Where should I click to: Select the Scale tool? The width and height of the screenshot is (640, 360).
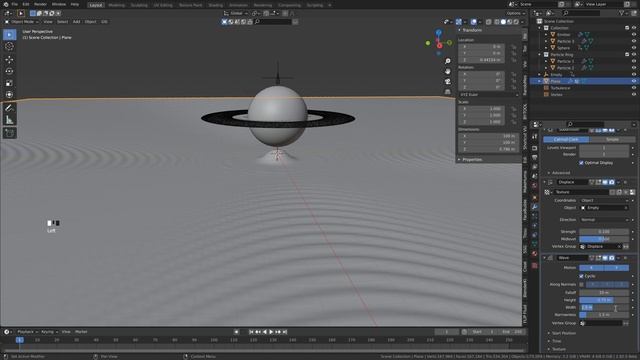[9, 83]
